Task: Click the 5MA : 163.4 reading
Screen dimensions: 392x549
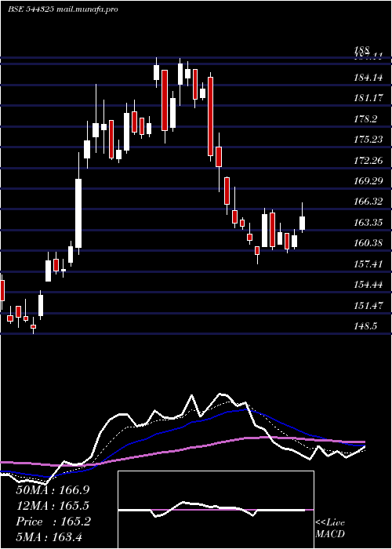Action: [49, 536]
